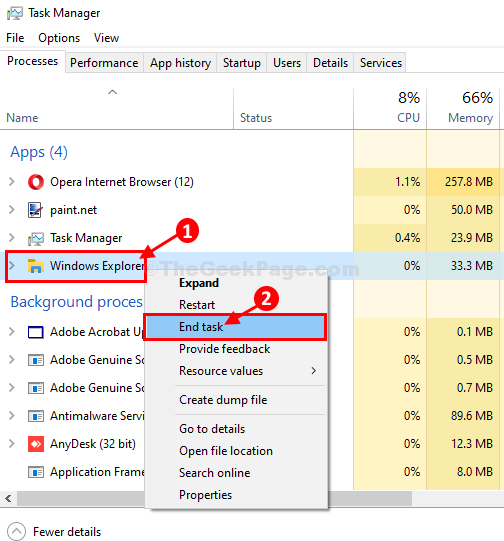The width and height of the screenshot is (504, 541).
Task: Switch to the Users tab
Action: click(287, 63)
